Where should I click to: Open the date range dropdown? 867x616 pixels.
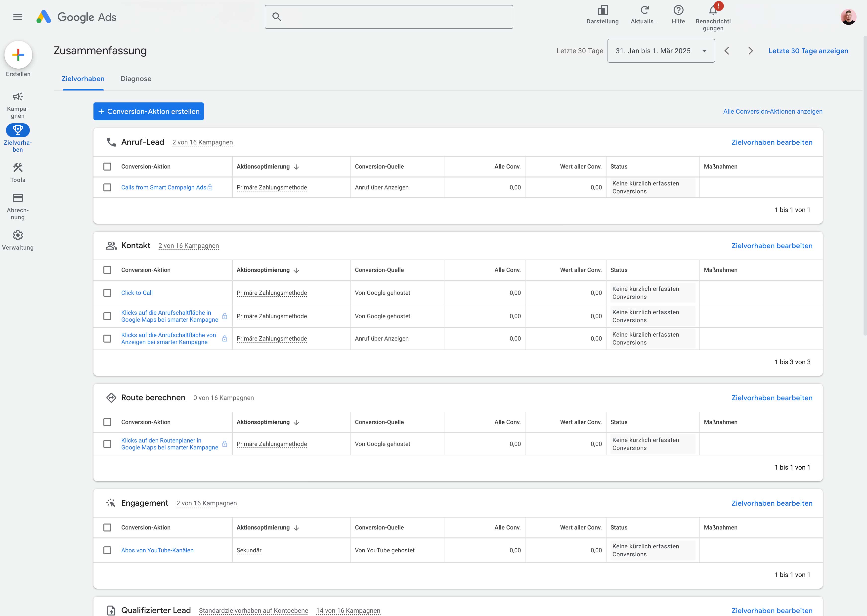pyautogui.click(x=661, y=51)
